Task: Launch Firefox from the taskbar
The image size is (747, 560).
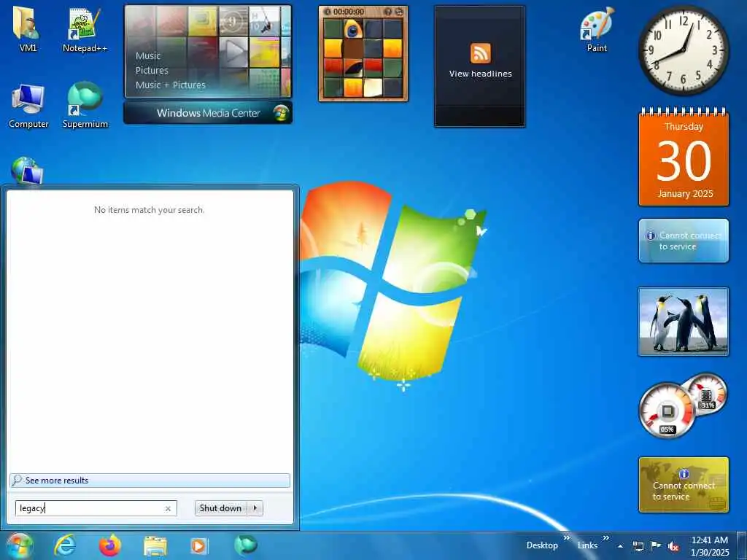Action: pos(110,545)
